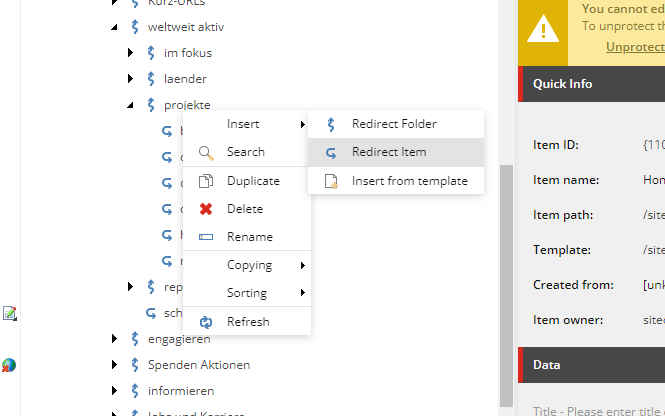Select the laender tree item

tap(185, 79)
